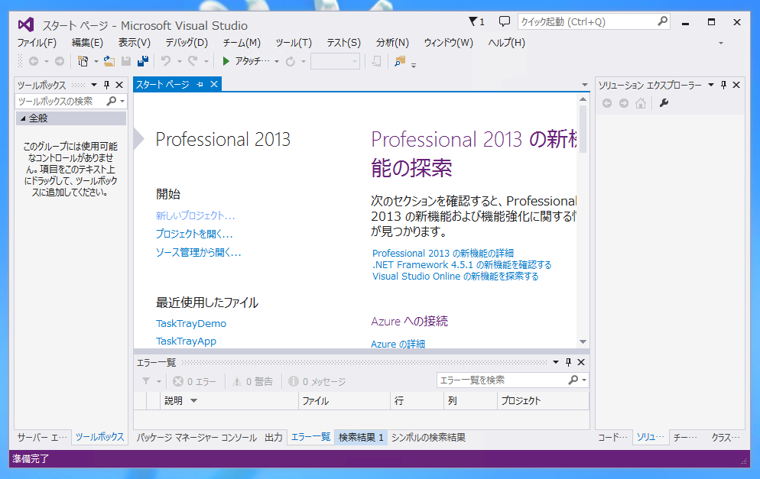Open the Error List window position dropdown
The image size is (760, 479).
pyautogui.click(x=556, y=362)
